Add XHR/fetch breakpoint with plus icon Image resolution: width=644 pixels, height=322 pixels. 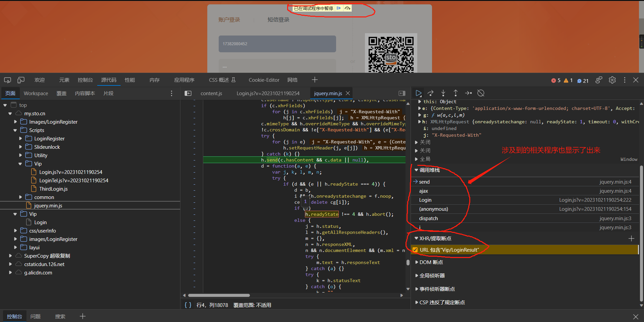pyautogui.click(x=631, y=239)
